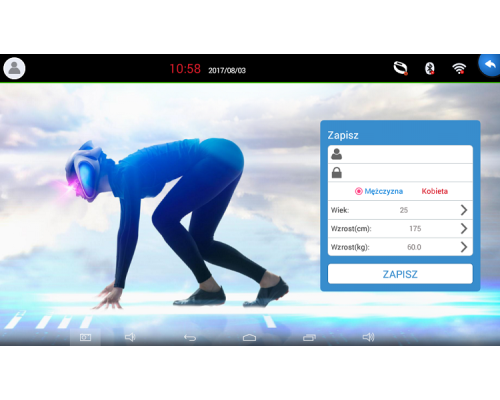Image resolution: width=500 pixels, height=400 pixels.
Task: Expand the Wzrost(kg) weight chevron
Action: coord(464,247)
